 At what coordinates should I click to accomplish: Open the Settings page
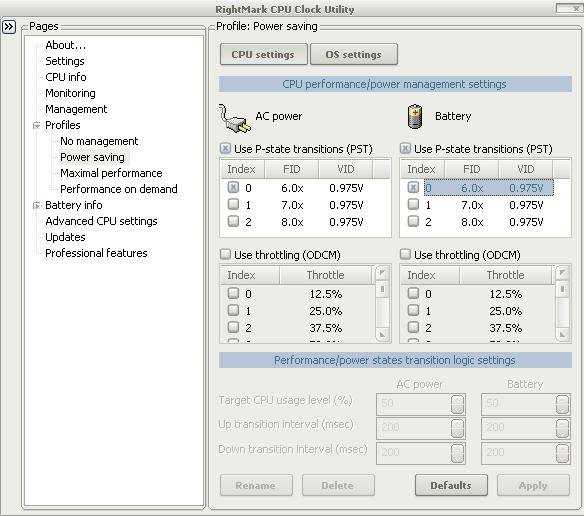(x=65, y=61)
